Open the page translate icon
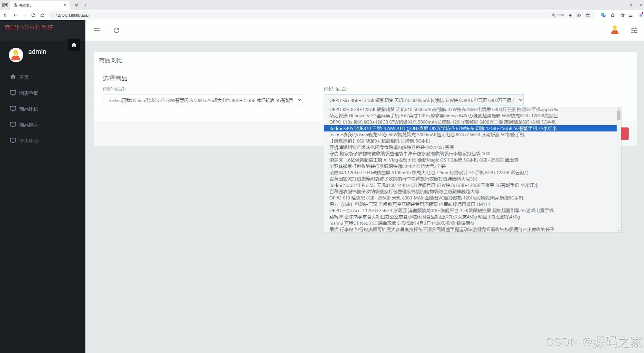This screenshot has height=353, width=644. tap(603, 15)
